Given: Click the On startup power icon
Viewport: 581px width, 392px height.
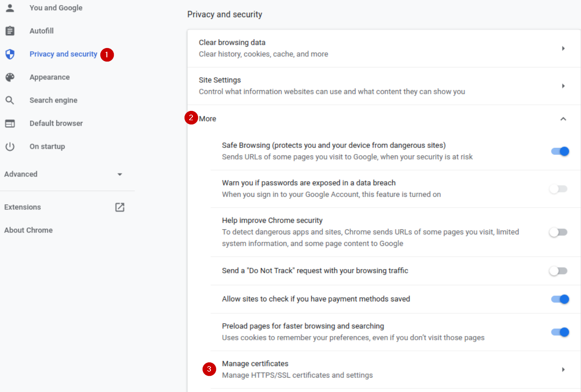Looking at the screenshot, I should pos(10,147).
